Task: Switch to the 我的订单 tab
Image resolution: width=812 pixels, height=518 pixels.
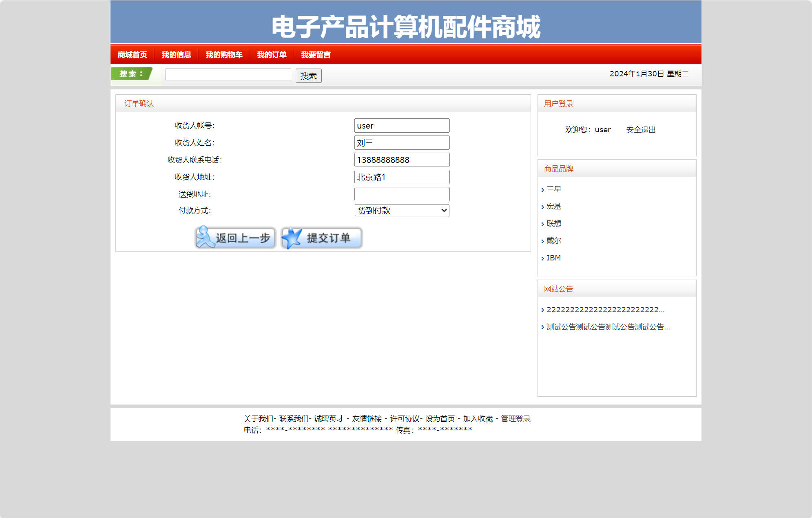Action: 272,54
